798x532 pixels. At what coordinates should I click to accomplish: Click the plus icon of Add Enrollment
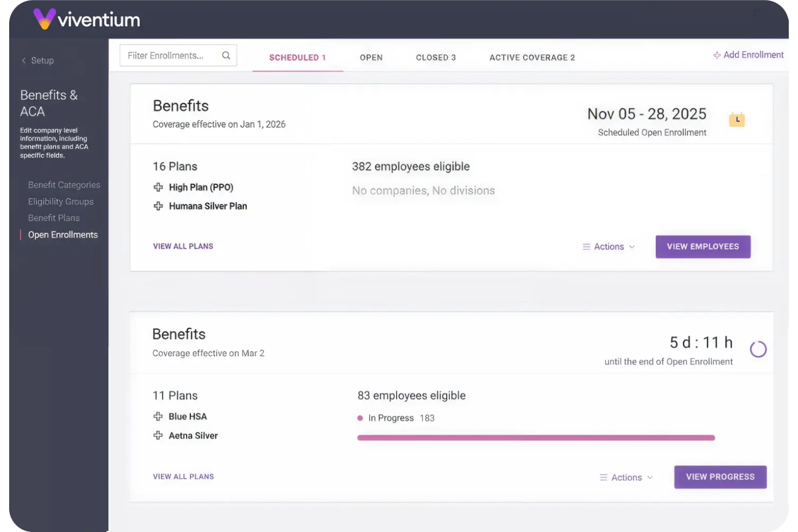[x=717, y=55]
